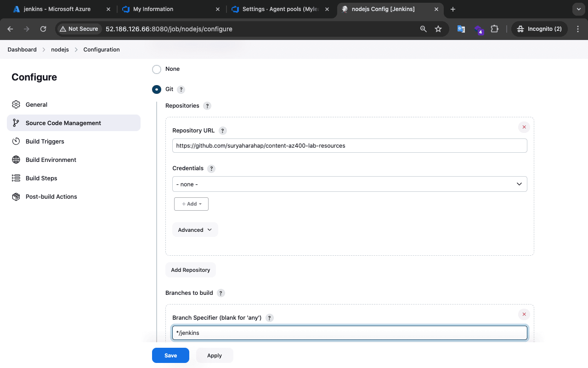Click the Build Triggers clock icon
588x368 pixels.
(x=16, y=141)
